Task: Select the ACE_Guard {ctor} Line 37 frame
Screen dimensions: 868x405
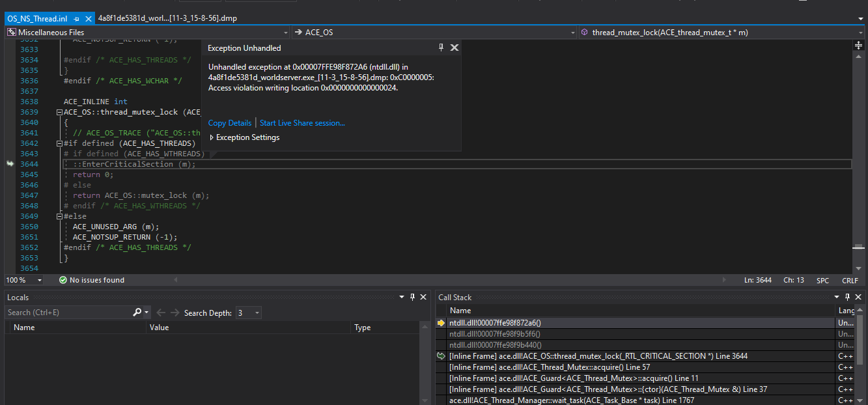Action: pyautogui.click(x=641, y=389)
